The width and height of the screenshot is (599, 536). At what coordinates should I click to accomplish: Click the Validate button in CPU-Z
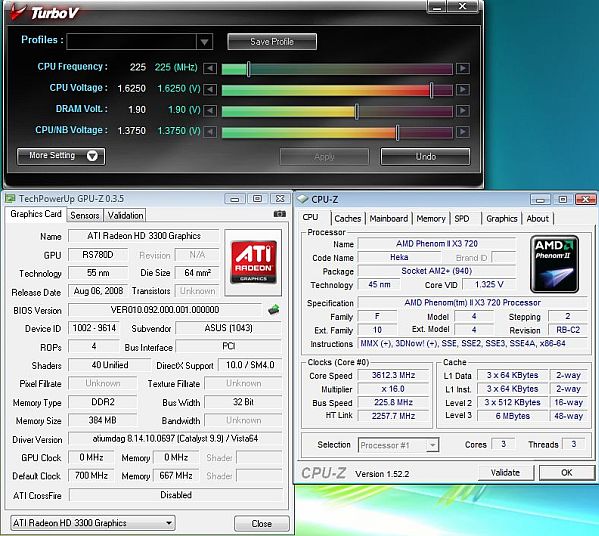pyautogui.click(x=505, y=473)
